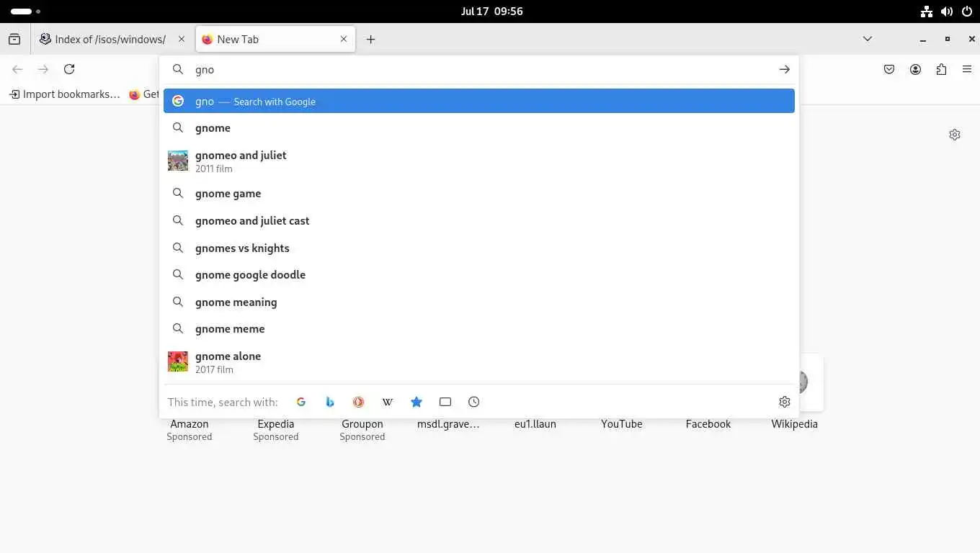Open the power tray icon
This screenshot has height=553, width=980.
[x=967, y=12]
